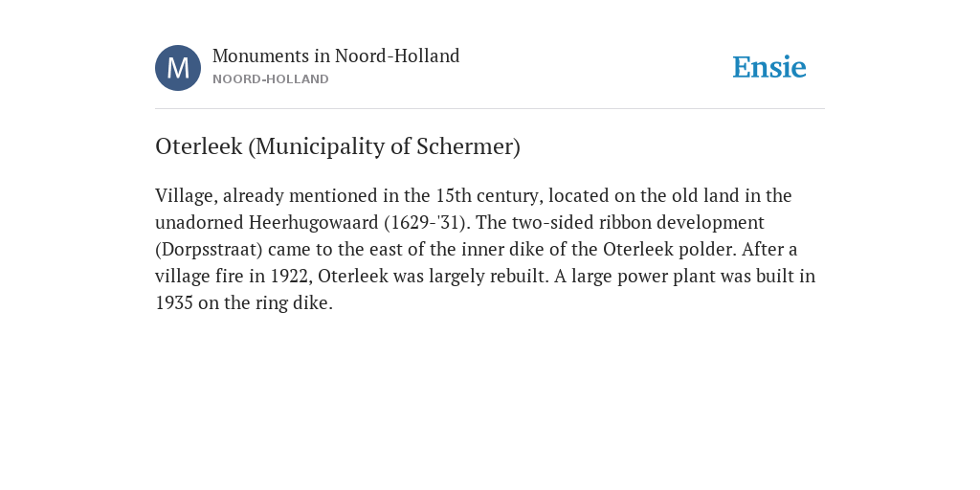This screenshot has width=980, height=490.
Task: Click the word unadorned in the paragraph
Action: (x=199, y=222)
